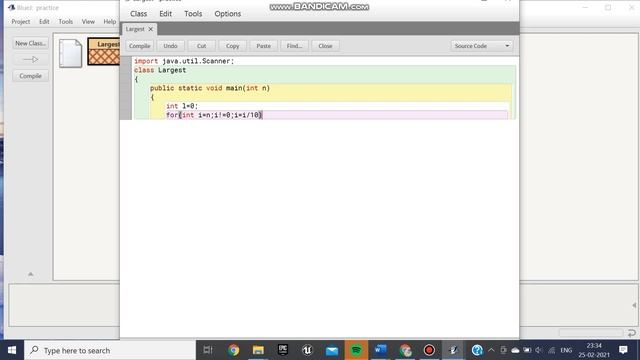This screenshot has width=640, height=360.
Task: Click the Copy button
Action: coord(233,46)
